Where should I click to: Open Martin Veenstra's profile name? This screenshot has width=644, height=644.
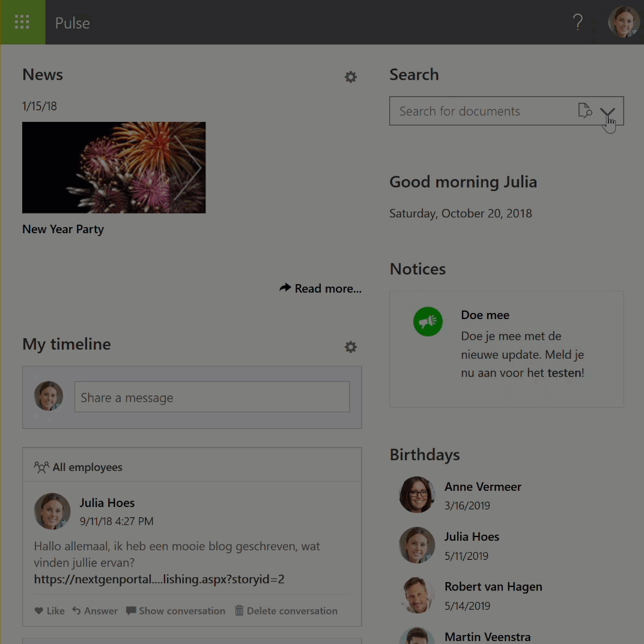(488, 637)
